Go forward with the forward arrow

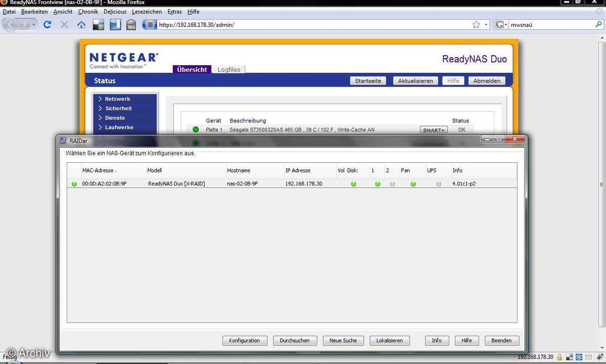pos(24,25)
